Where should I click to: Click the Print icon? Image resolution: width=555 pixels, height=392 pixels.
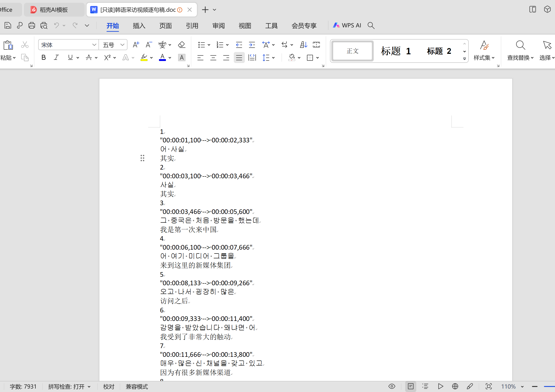tap(32, 25)
